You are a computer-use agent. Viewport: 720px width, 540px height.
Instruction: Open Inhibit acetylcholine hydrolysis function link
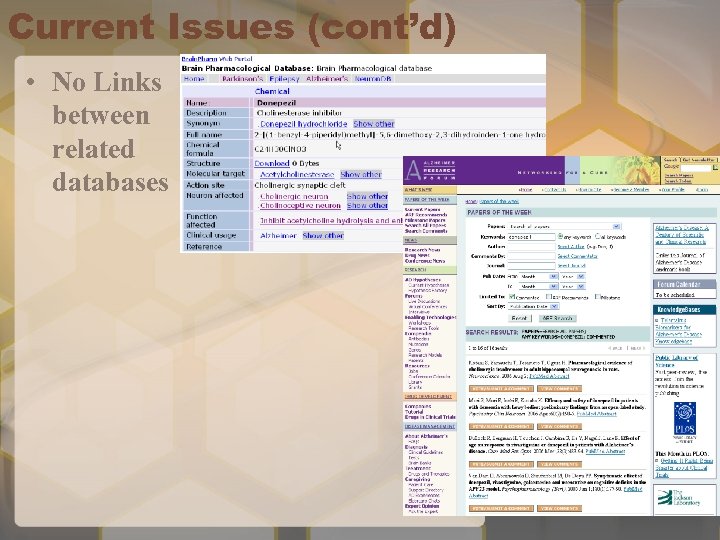(x=331, y=220)
